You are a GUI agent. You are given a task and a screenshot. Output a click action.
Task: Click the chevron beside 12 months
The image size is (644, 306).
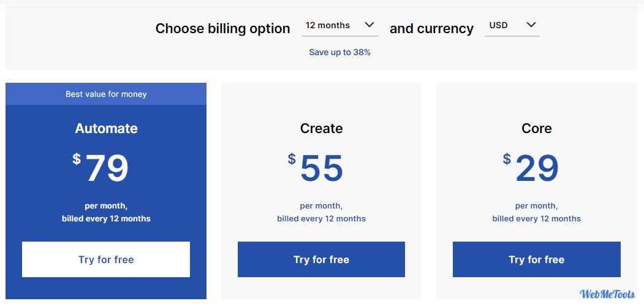point(369,25)
